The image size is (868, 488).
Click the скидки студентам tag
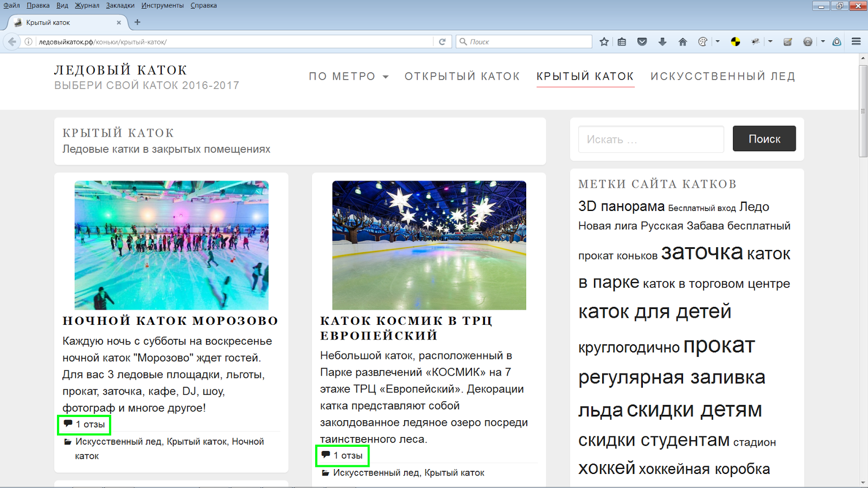tap(654, 440)
